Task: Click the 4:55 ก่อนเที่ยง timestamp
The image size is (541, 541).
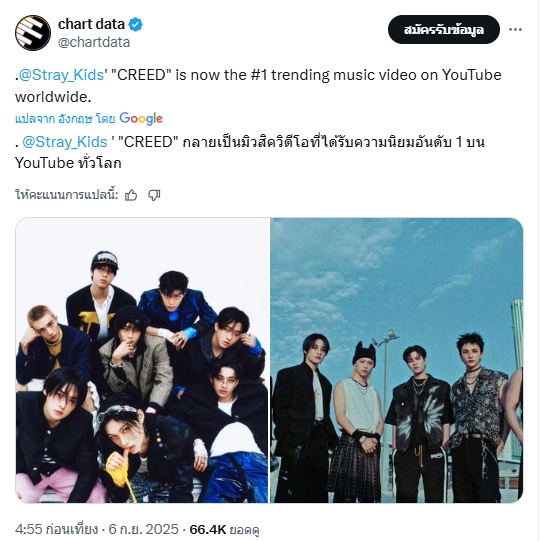Action: [57, 529]
